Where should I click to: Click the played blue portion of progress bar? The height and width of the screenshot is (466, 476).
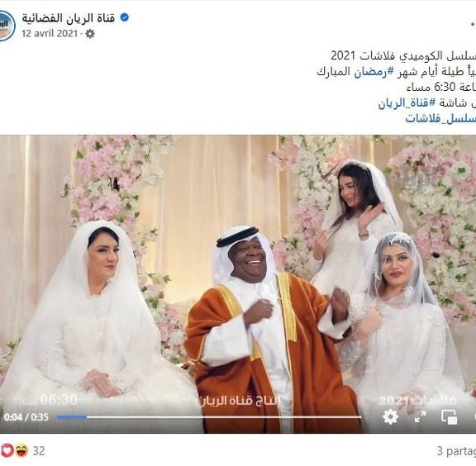click(x=72, y=417)
